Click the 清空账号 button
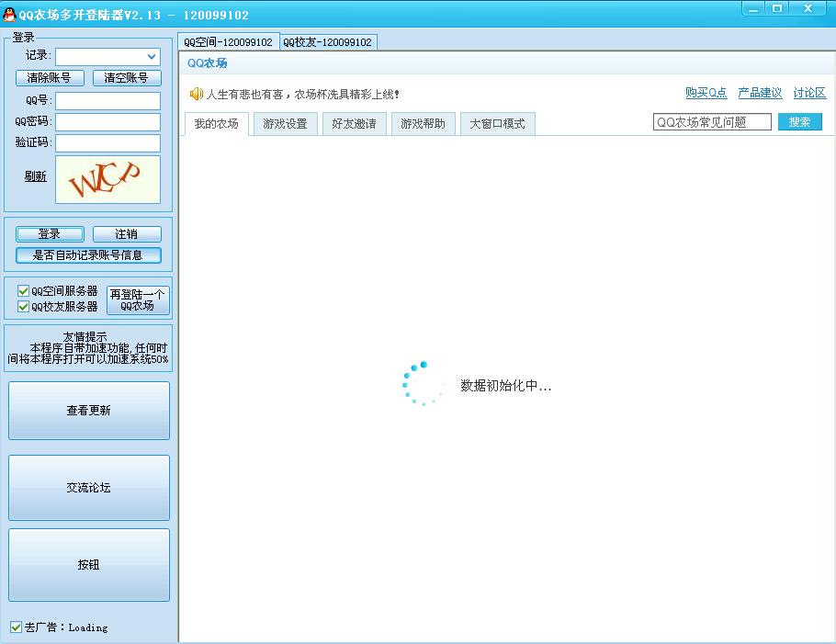 pyautogui.click(x=127, y=78)
